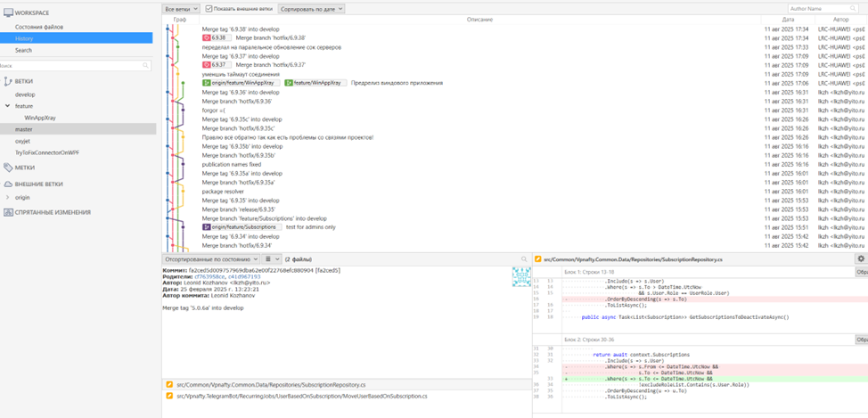Click the WORKSPACE monitor icon
868x418 pixels.
click(7, 14)
